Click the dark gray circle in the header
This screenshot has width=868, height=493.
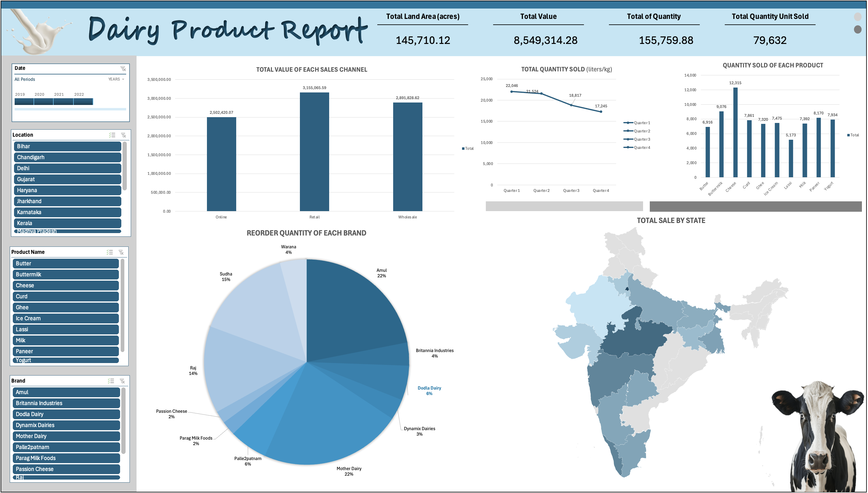[x=858, y=30]
